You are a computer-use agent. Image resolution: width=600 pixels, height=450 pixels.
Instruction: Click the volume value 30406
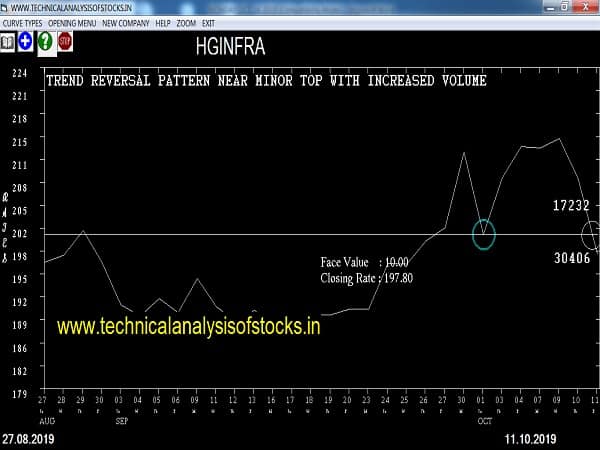[571, 258]
